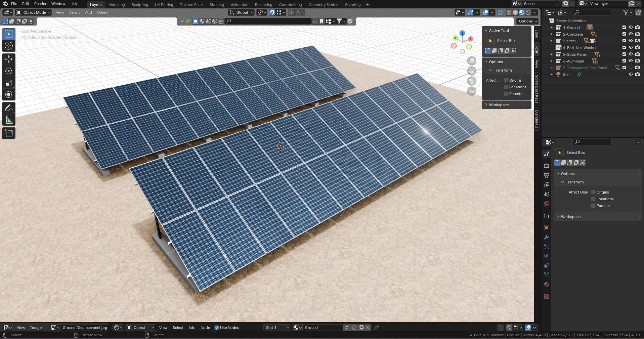Image resolution: width=644 pixels, height=339 pixels.
Task: Select the Cursor tool in left toolbar
Action: click(9, 46)
